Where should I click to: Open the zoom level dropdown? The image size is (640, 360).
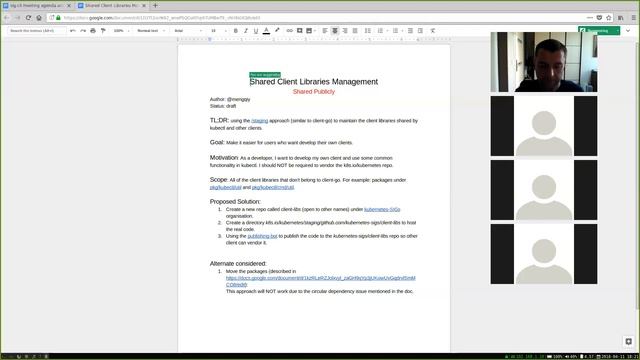pos(121,31)
